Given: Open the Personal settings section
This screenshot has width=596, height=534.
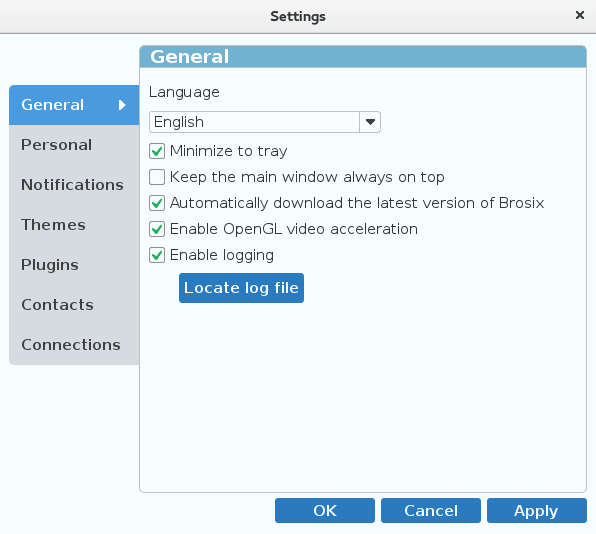Looking at the screenshot, I should (74, 145).
